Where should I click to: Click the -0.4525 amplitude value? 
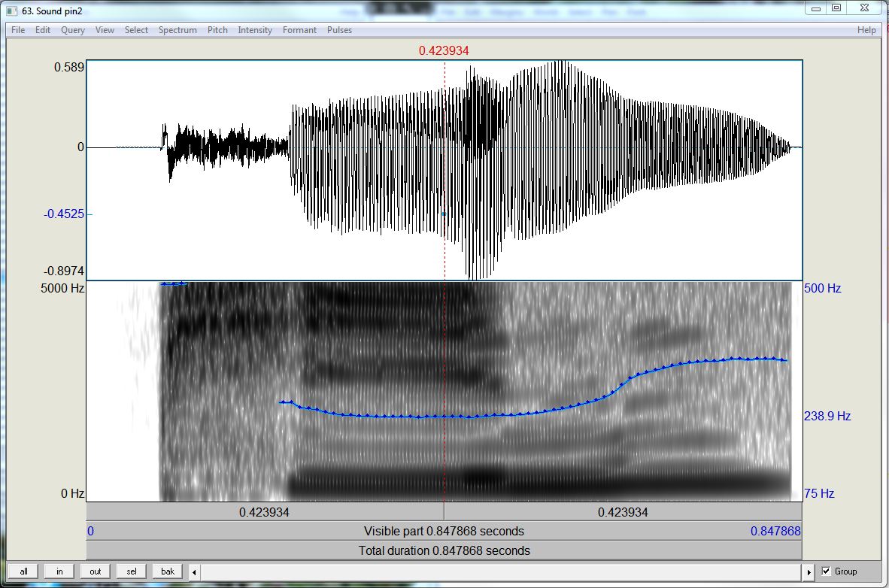[64, 214]
